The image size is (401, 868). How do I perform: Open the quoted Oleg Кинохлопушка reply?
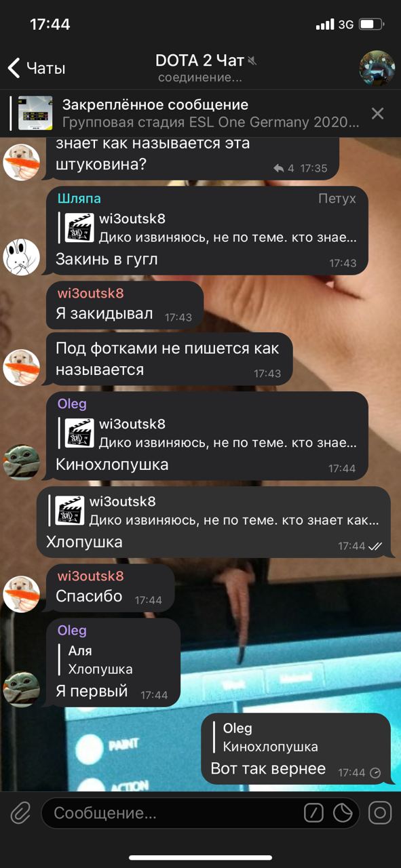[266, 736]
